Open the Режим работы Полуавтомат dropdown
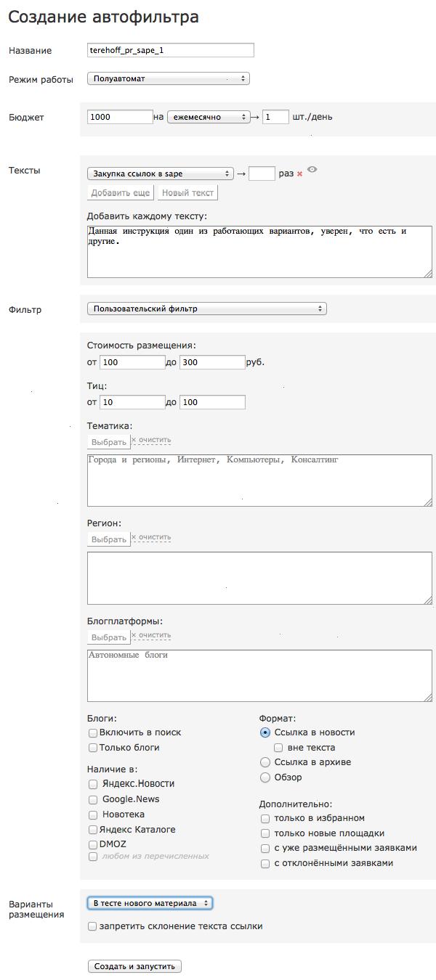 coord(168,78)
